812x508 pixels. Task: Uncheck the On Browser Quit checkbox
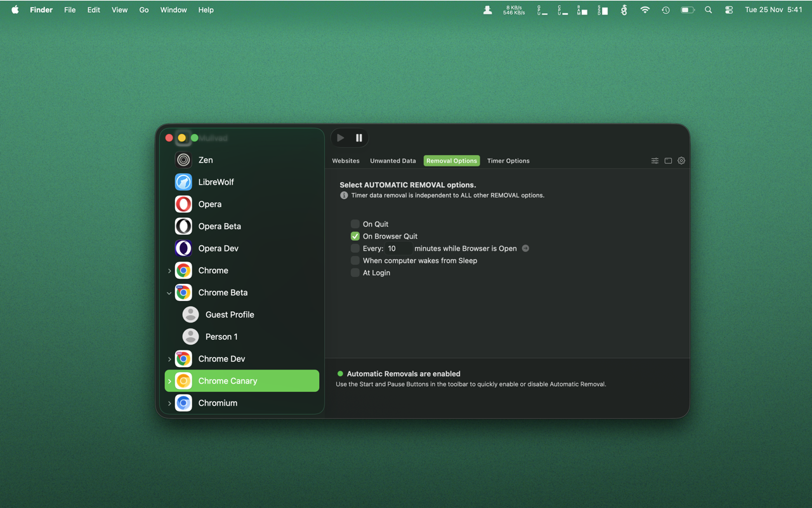(x=355, y=236)
